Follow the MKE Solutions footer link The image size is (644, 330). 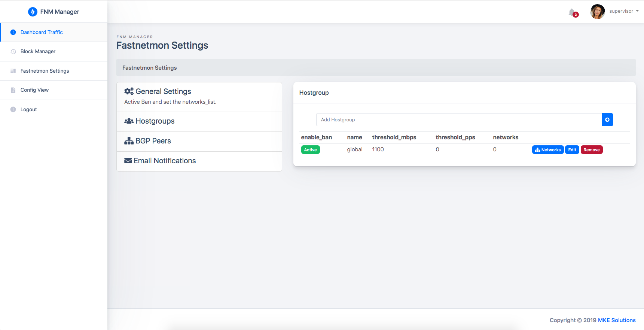click(617, 320)
